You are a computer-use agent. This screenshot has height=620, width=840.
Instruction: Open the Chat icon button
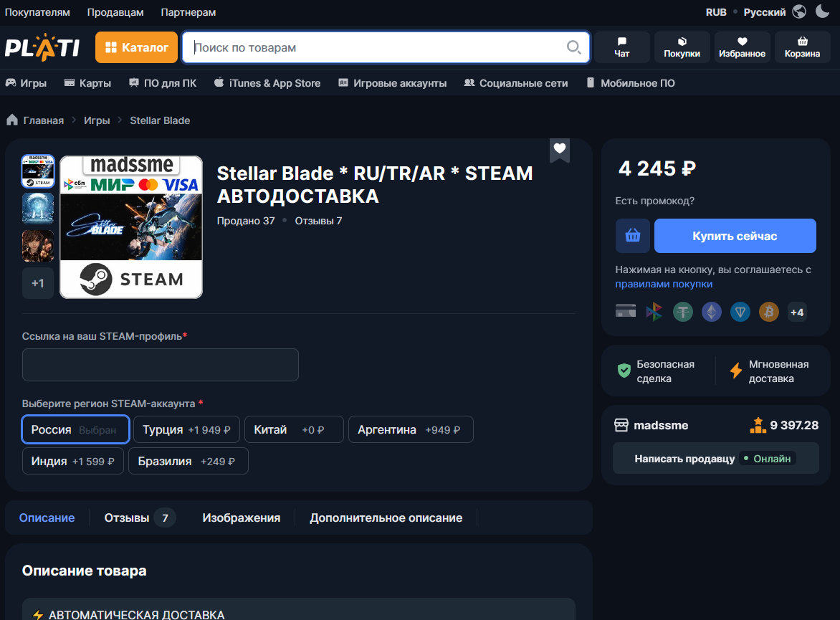pyautogui.click(x=622, y=47)
